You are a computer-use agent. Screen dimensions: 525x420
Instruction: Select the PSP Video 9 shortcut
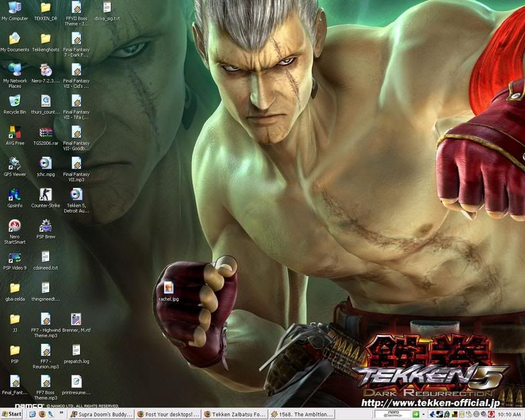click(x=14, y=261)
